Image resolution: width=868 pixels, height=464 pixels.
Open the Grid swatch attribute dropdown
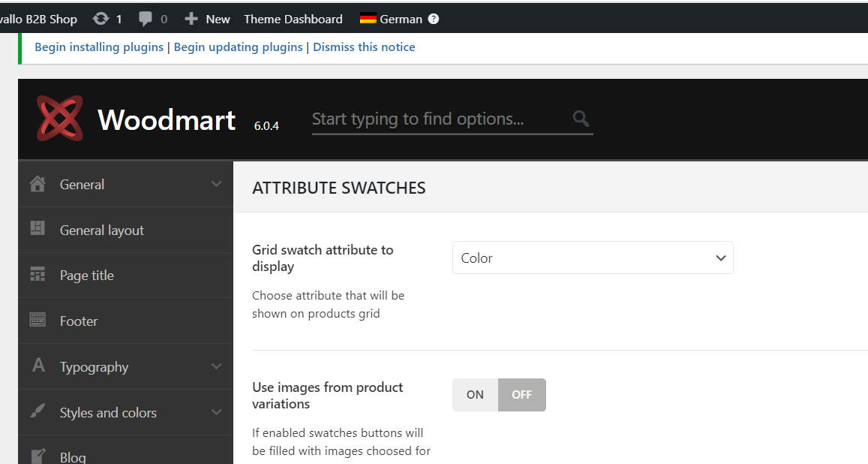(x=593, y=258)
